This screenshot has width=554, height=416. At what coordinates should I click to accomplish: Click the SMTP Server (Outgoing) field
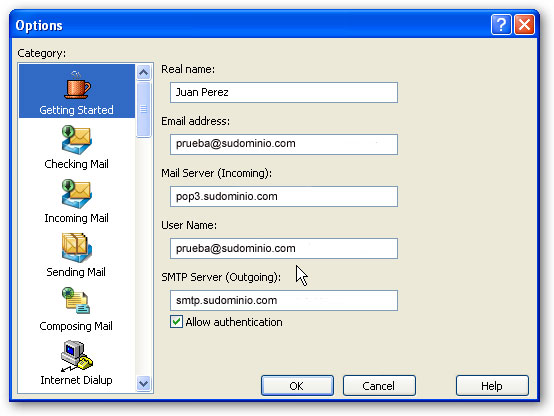click(x=284, y=300)
